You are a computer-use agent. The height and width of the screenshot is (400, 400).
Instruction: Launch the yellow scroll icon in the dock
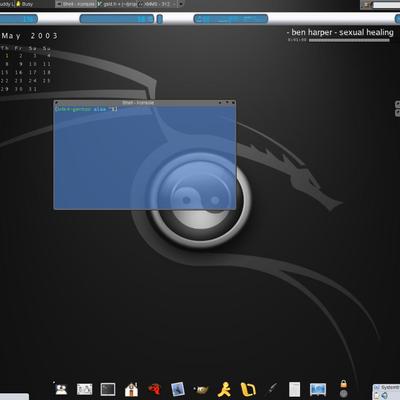click(x=248, y=389)
